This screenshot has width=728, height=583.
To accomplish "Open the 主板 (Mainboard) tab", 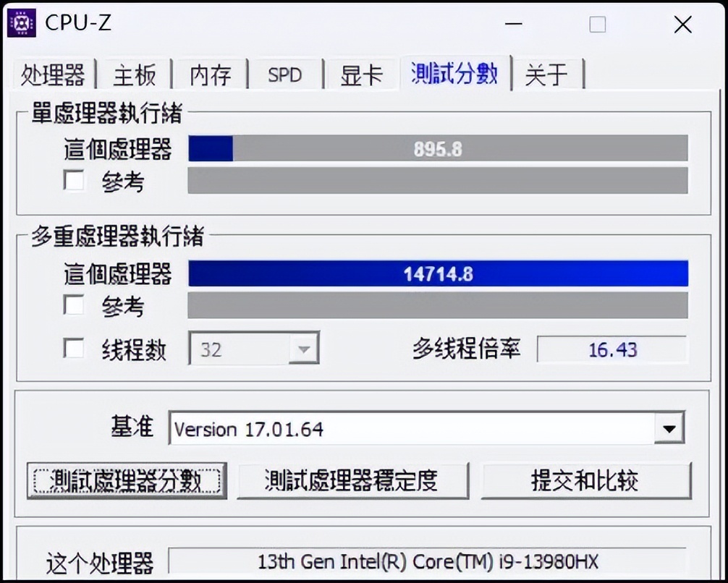I will pyautogui.click(x=134, y=75).
